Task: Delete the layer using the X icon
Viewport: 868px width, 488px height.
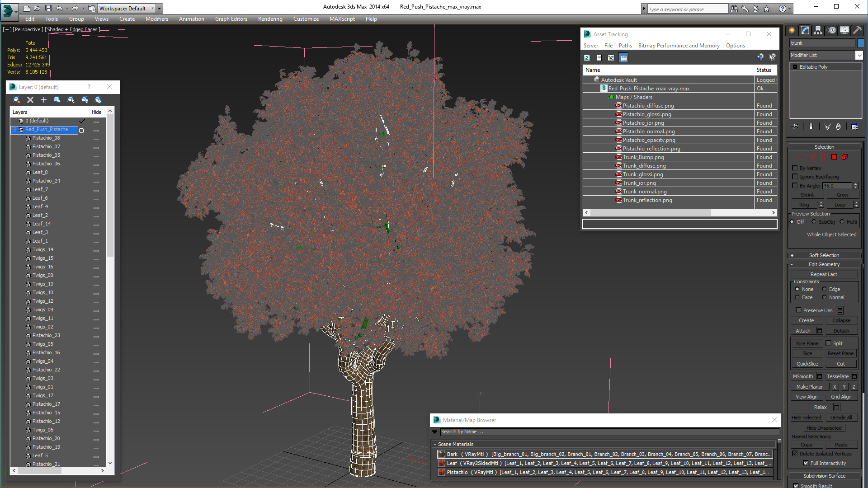Action: (30, 100)
